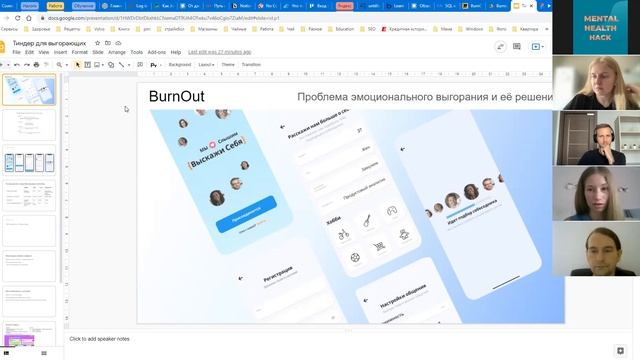Image resolution: width=640 pixels, height=360 pixels.
Task: Star the presentation
Action: [97, 43]
